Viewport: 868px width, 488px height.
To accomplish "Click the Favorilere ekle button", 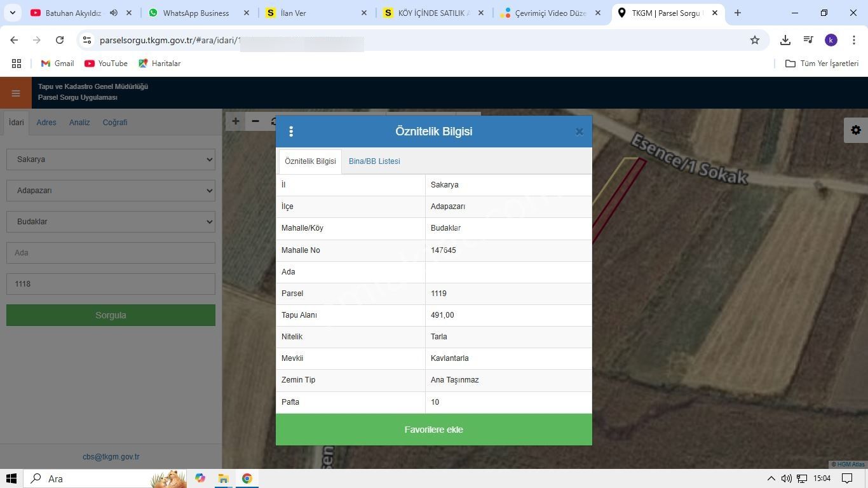I will pyautogui.click(x=433, y=430).
